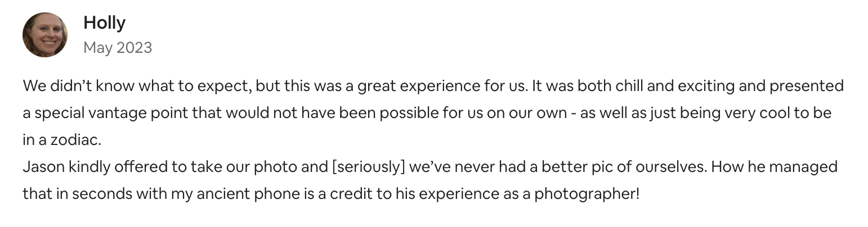Open Holly's profile photo avatar
Viewport: 868px width, 227px height.
tap(45, 35)
